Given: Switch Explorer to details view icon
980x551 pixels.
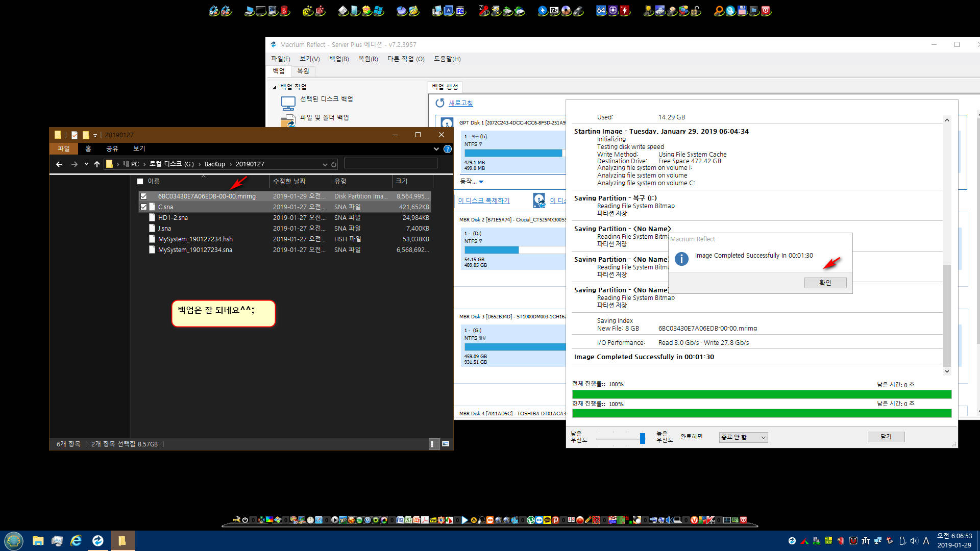Looking at the screenshot, I should pyautogui.click(x=432, y=444).
